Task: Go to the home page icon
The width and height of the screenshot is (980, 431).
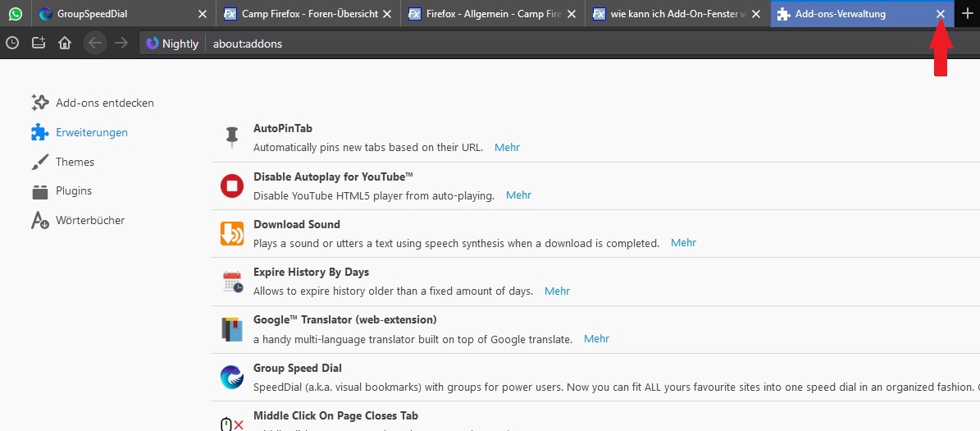Action: click(65, 44)
